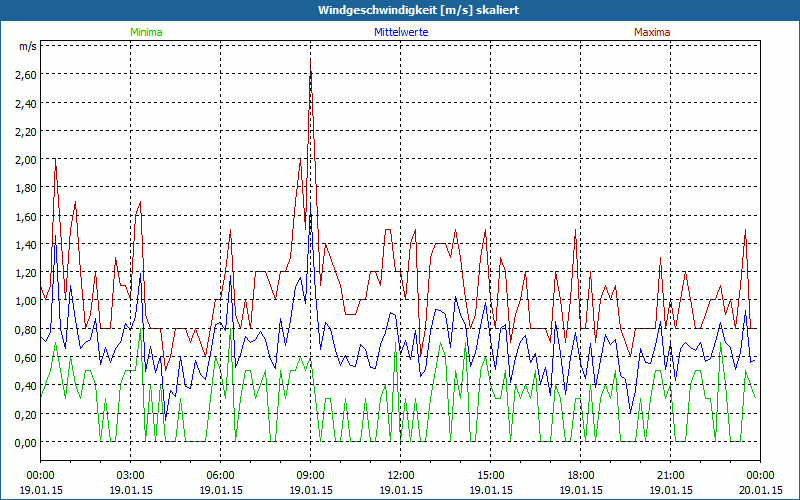The height and width of the screenshot is (500, 800).
Task: Click the '03:00' time label on x-axis
Action: click(x=131, y=476)
